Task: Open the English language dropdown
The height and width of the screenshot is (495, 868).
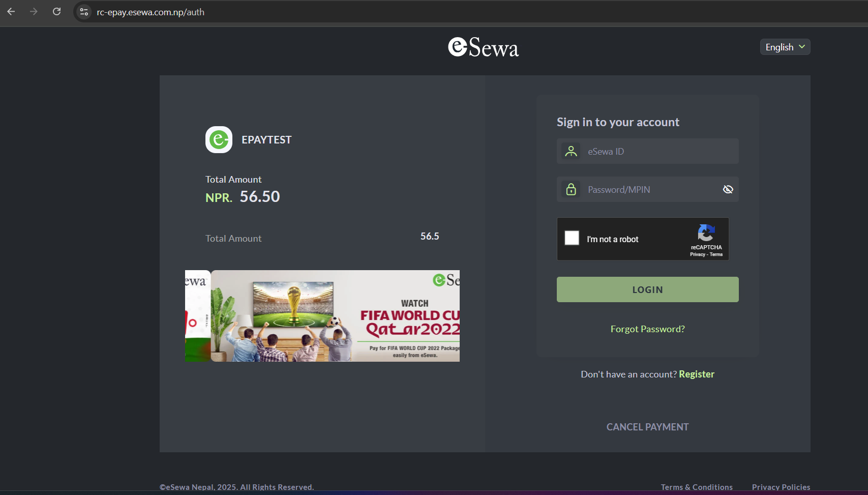Action: pos(785,47)
